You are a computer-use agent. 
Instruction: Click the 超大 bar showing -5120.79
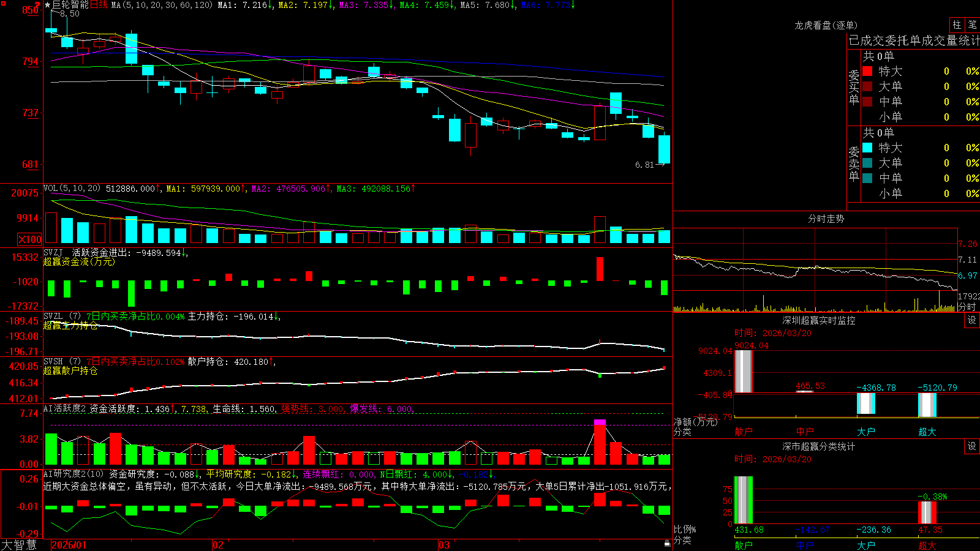[x=927, y=405]
